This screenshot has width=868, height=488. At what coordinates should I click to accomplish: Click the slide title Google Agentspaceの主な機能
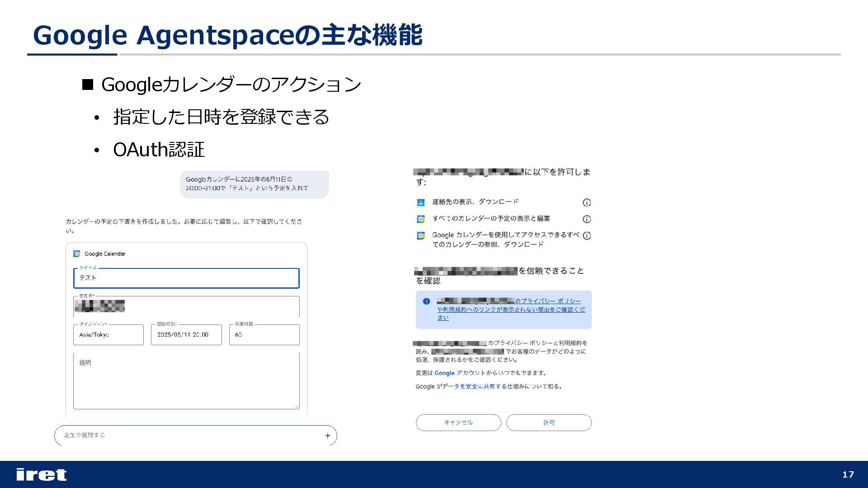click(227, 35)
